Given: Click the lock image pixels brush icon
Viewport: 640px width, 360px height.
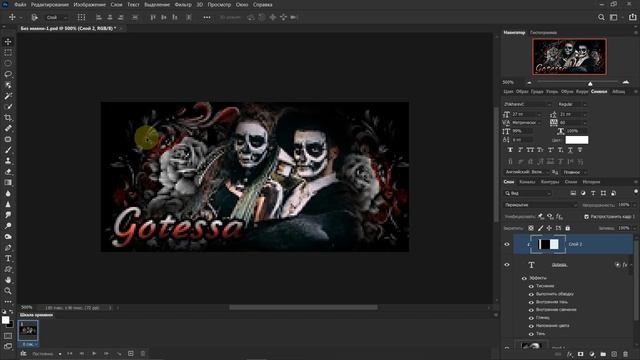Looking at the screenshot, I should [540, 228].
